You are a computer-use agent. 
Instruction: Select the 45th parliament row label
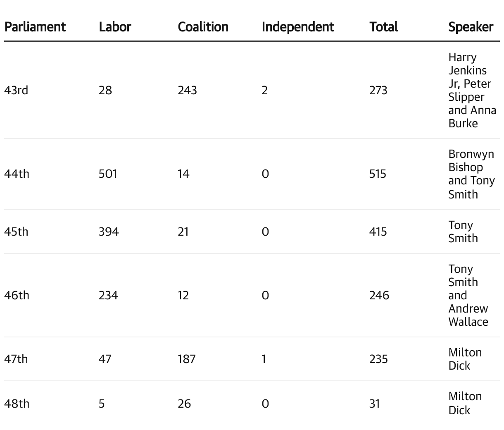pos(16,232)
